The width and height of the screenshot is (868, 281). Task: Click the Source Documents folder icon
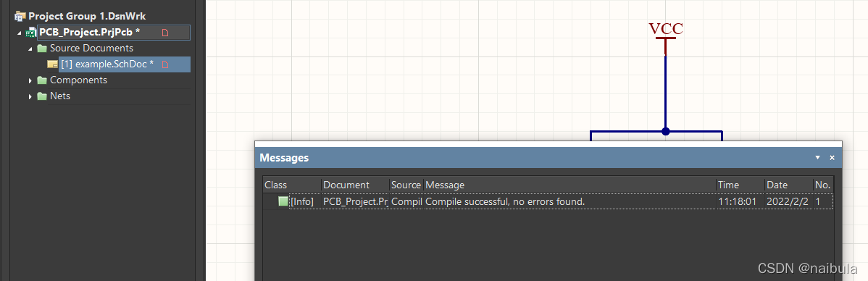click(42, 48)
